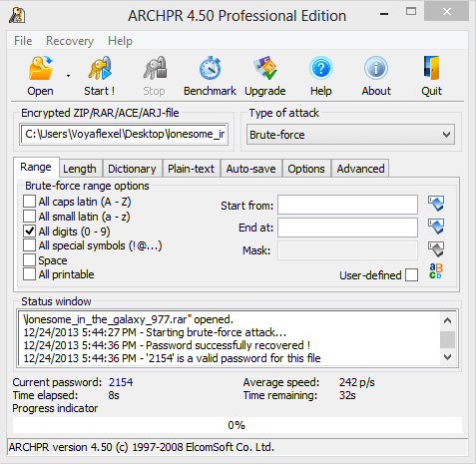Click the status window scroll up arrow
The width and height of the screenshot is (476, 464).
click(448, 320)
